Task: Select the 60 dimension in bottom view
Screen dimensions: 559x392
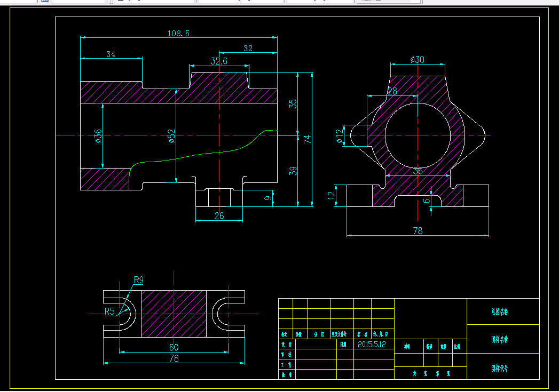Action: tap(174, 348)
